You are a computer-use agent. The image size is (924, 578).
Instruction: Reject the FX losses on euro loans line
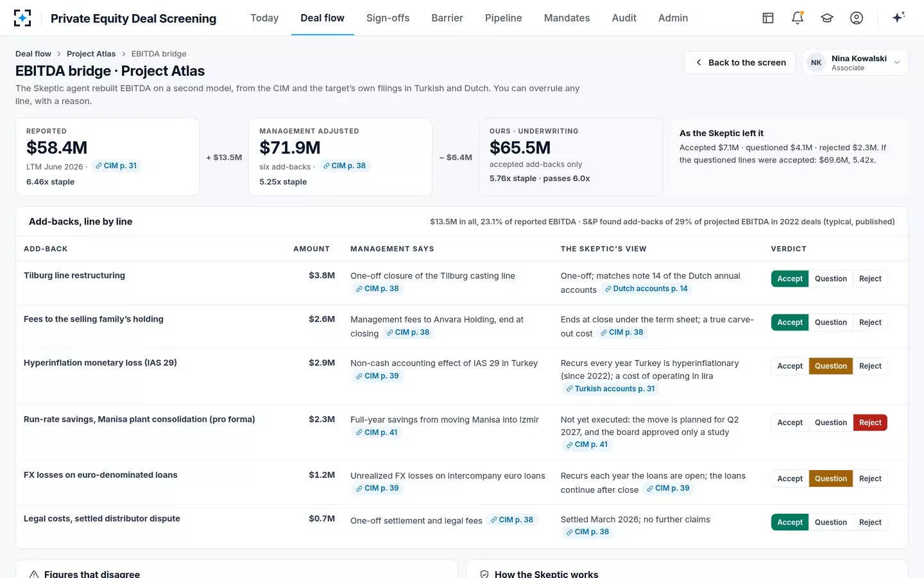point(870,478)
